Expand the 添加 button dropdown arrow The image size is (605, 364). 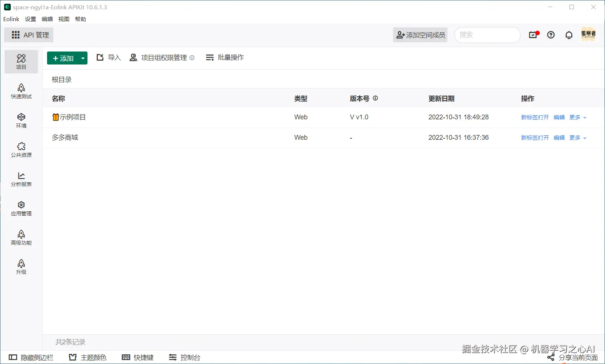(82, 58)
